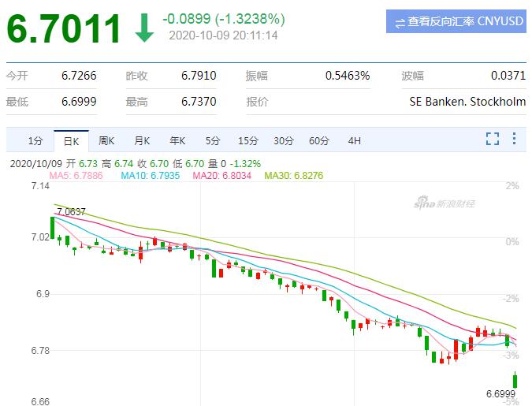Click the Sina Finance watermark logo
This screenshot has height=406, width=532.
pyautogui.click(x=445, y=204)
